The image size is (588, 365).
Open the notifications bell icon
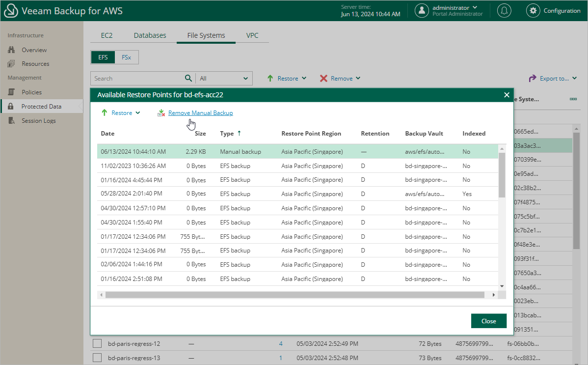[504, 10]
